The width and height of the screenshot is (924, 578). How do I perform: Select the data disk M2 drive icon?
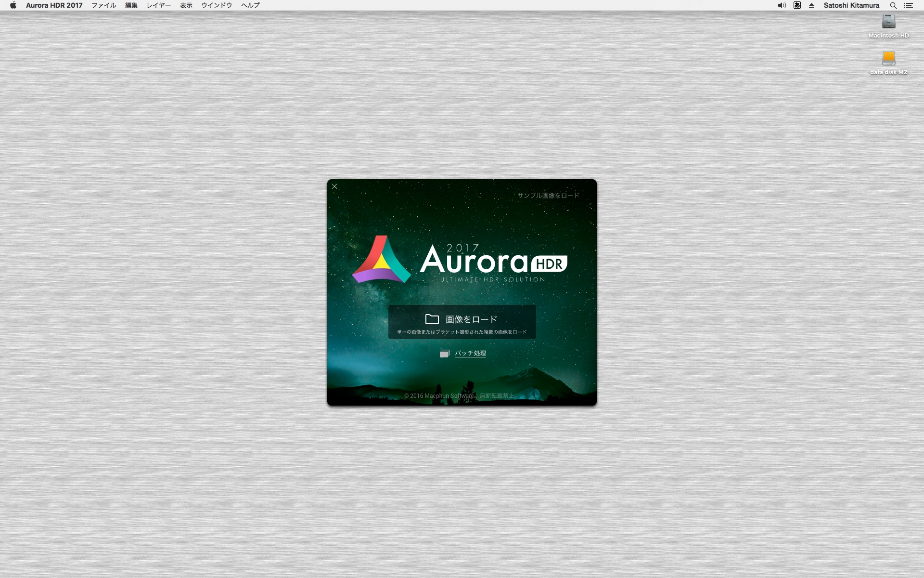pyautogui.click(x=888, y=58)
